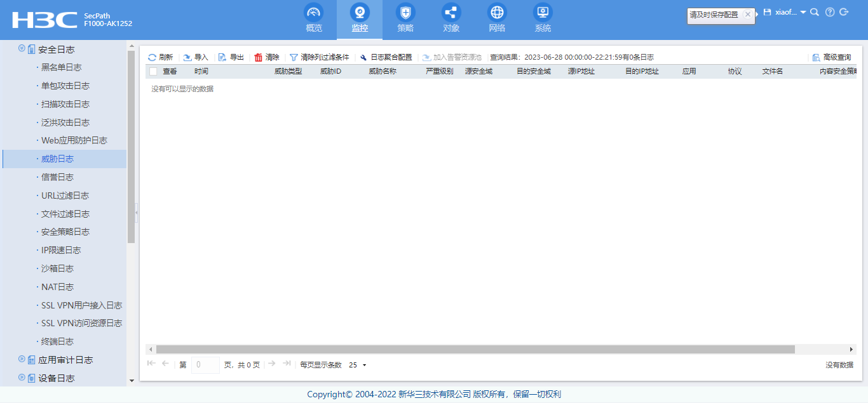Image resolution: width=868 pixels, height=403 pixels.
Task: Click the sidebar vertical scrollbar
Action: (132, 147)
